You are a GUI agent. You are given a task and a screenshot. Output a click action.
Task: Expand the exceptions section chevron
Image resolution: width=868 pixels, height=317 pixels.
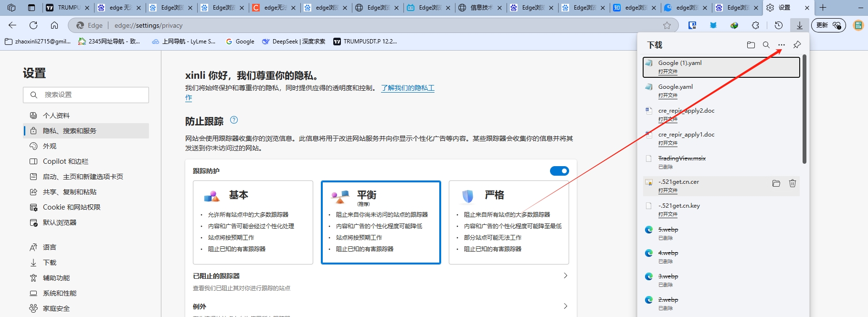pos(565,306)
